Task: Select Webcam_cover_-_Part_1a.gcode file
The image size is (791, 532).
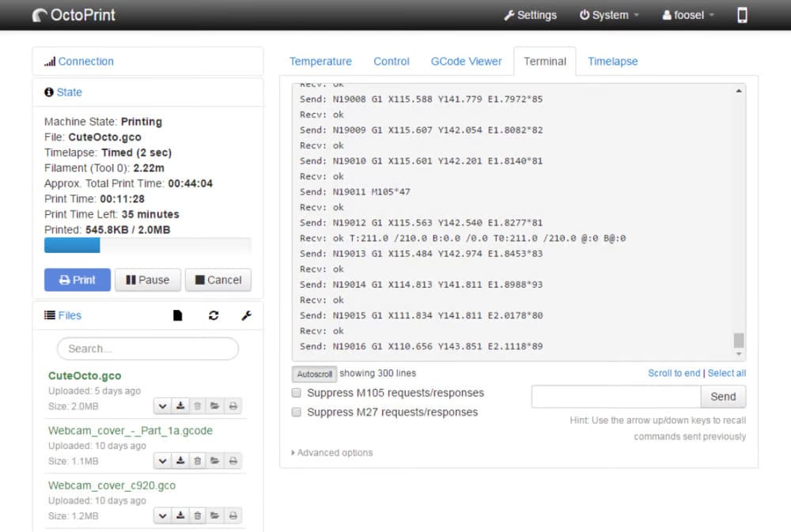Action: coord(131,431)
